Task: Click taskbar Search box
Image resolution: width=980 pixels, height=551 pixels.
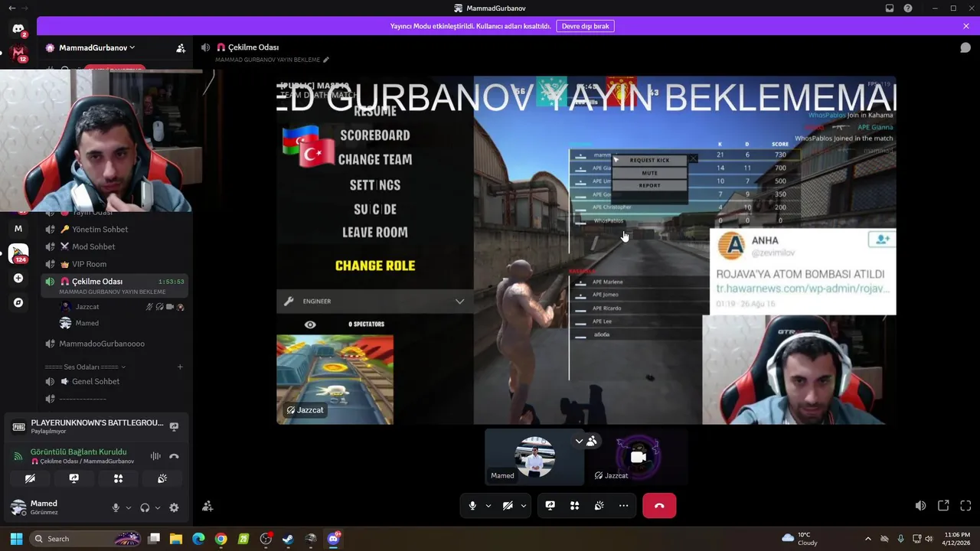Action: [x=86, y=539]
